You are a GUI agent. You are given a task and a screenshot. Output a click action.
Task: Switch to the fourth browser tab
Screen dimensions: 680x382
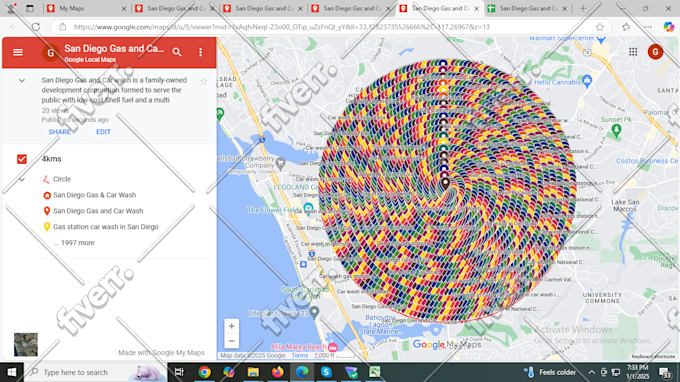tap(351, 8)
